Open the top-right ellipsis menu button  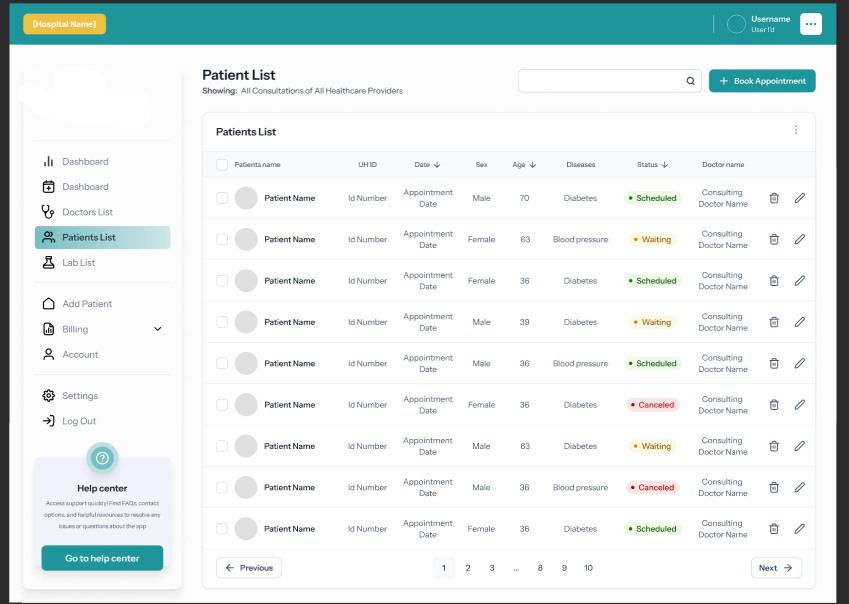pos(810,24)
